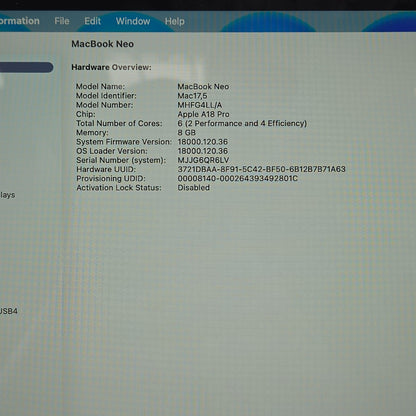Select the Hardware UUID value starting 3721DBAA
416x416 pixels.
(261, 169)
